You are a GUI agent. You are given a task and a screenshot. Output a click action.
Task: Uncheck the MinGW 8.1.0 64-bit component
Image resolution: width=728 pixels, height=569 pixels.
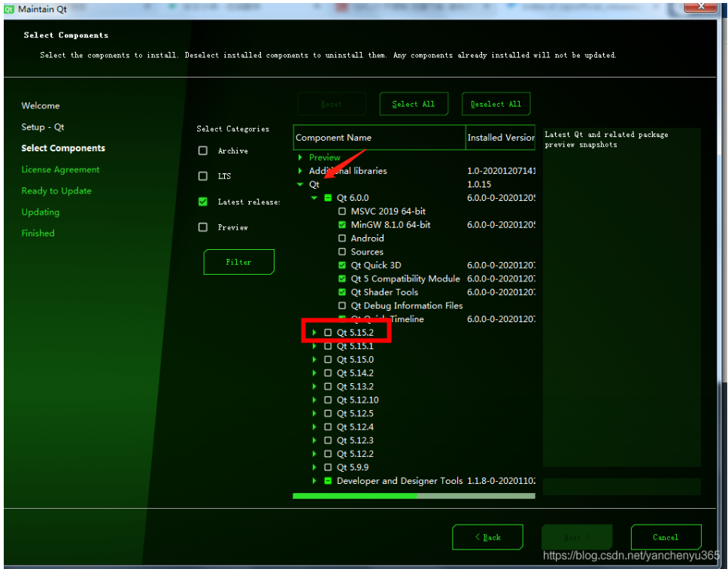(x=341, y=225)
